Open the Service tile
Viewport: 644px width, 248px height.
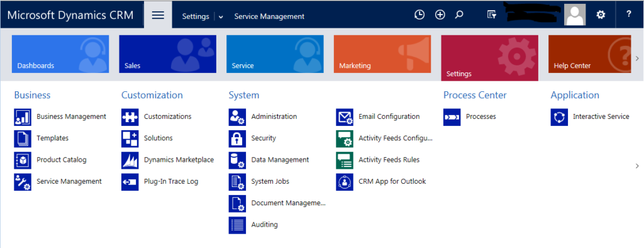pos(275,54)
